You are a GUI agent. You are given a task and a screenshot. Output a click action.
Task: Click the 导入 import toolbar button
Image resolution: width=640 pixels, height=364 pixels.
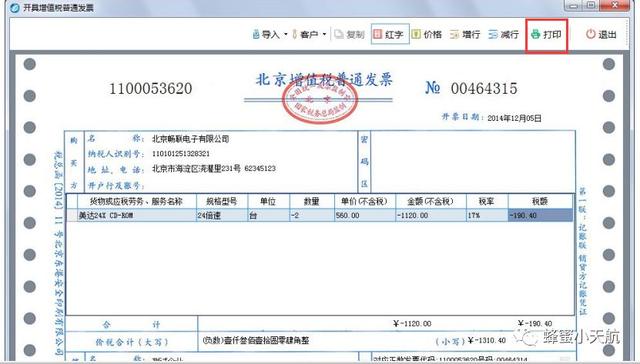pos(266,34)
